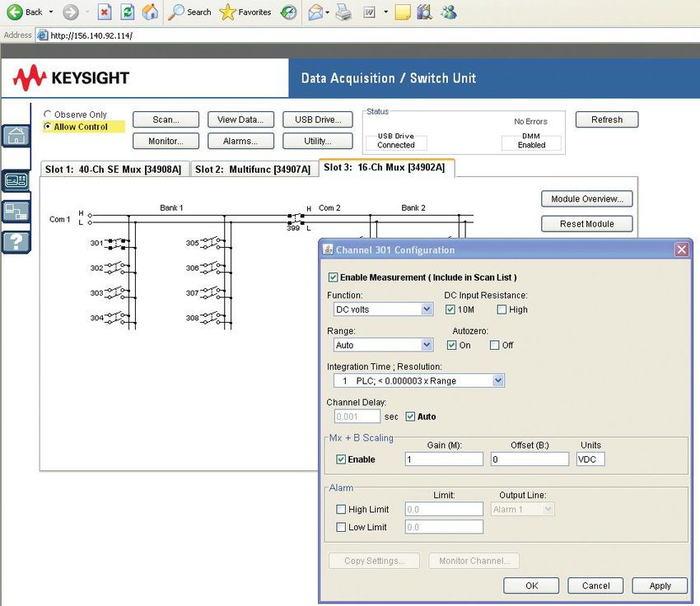Toggle channel 305 relay switch in diagram
The image size is (700, 606).
[x=213, y=243]
